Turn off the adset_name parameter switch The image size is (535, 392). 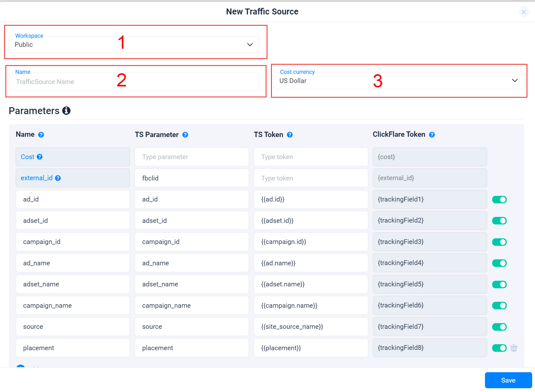(x=499, y=284)
